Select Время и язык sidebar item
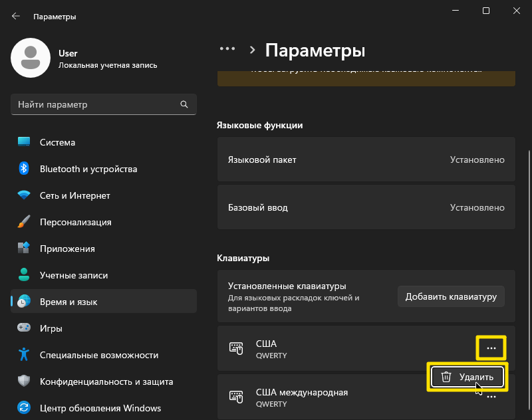 [x=68, y=302]
